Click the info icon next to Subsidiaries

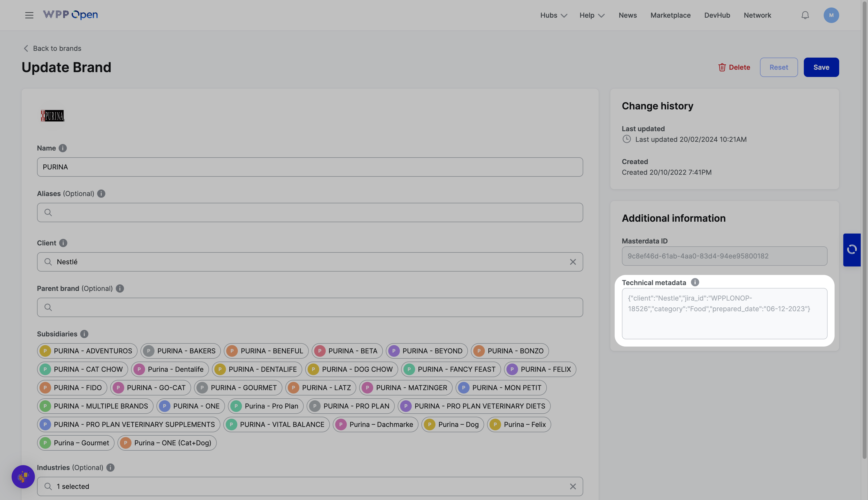click(84, 334)
